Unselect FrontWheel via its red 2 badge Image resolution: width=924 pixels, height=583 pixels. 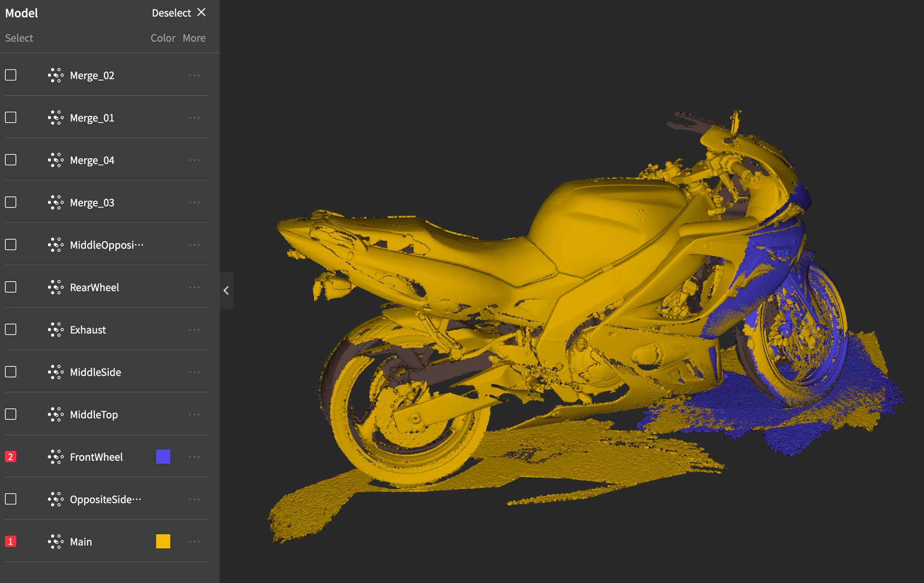click(11, 456)
